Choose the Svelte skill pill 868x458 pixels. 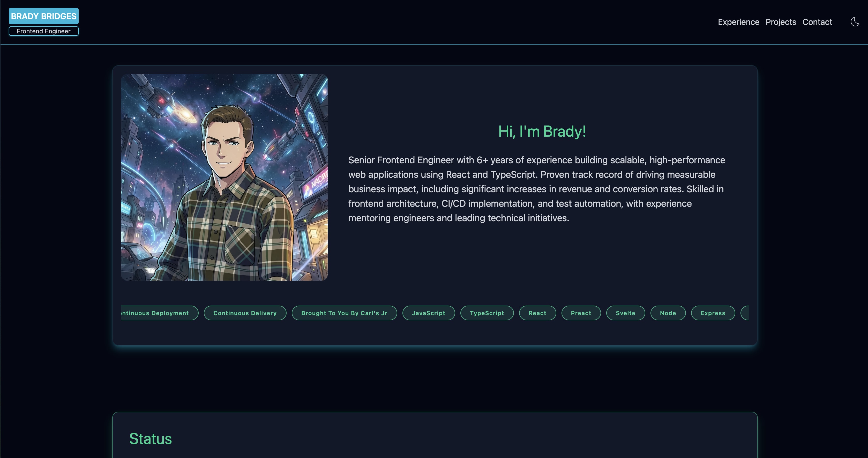point(625,313)
